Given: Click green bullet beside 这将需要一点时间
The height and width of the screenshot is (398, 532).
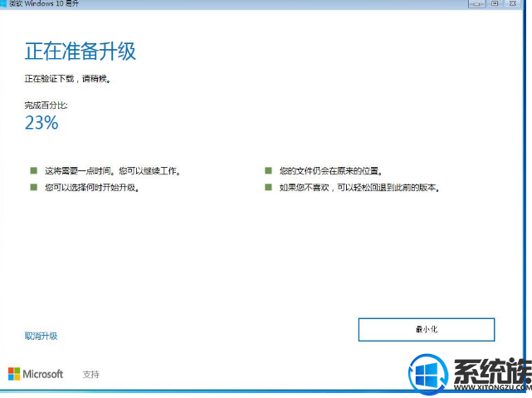Looking at the screenshot, I should (x=33, y=170).
